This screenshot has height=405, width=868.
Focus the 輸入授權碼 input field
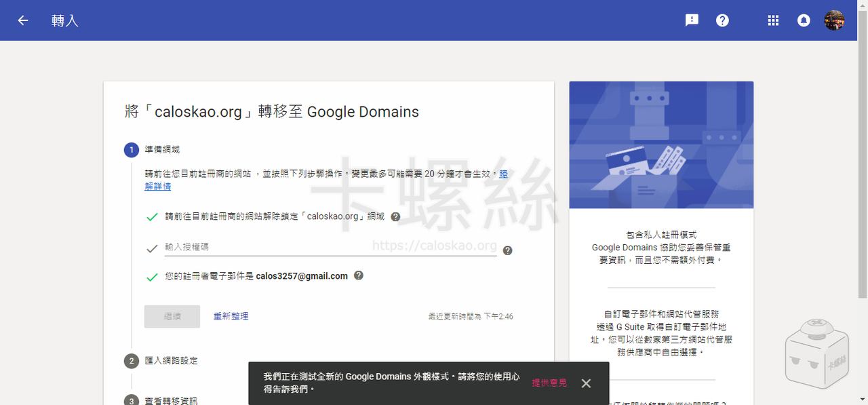pos(330,248)
